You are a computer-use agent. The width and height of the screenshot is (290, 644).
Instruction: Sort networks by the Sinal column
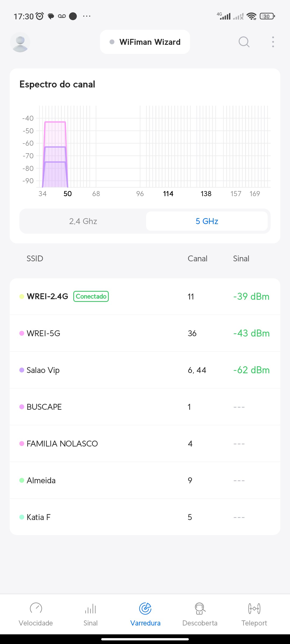241,258
